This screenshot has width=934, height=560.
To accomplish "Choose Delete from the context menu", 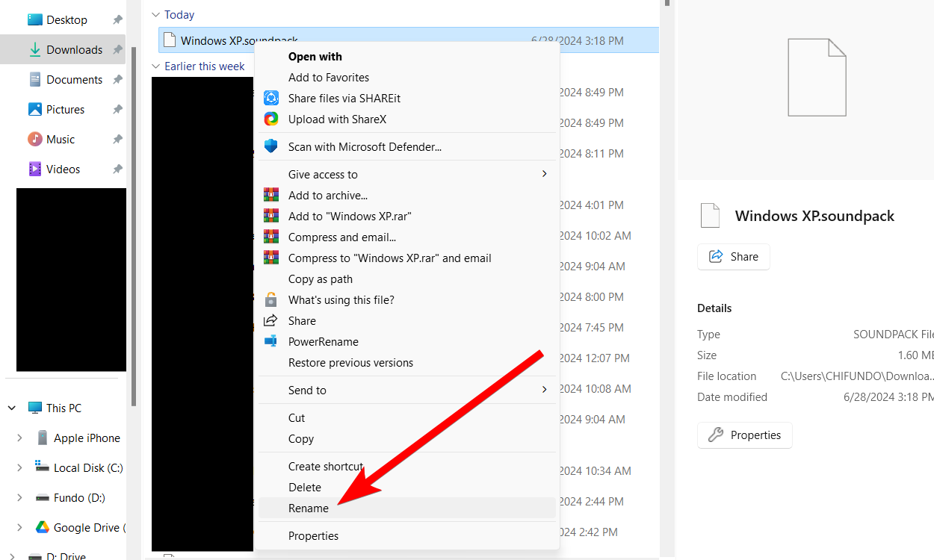I will (407, 487).
